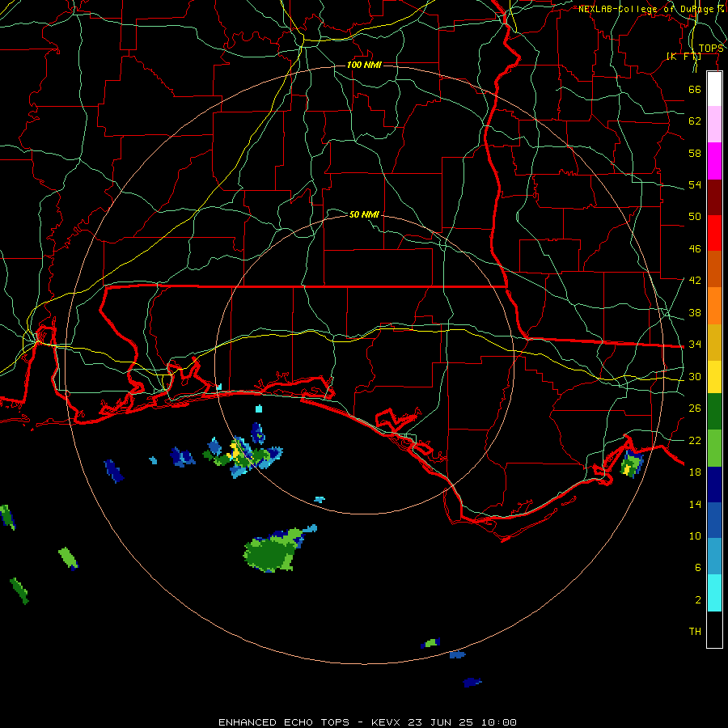Viewport: 728px width, 728px height.
Task: Click the legend value "2"
Action: pyautogui.click(x=698, y=600)
